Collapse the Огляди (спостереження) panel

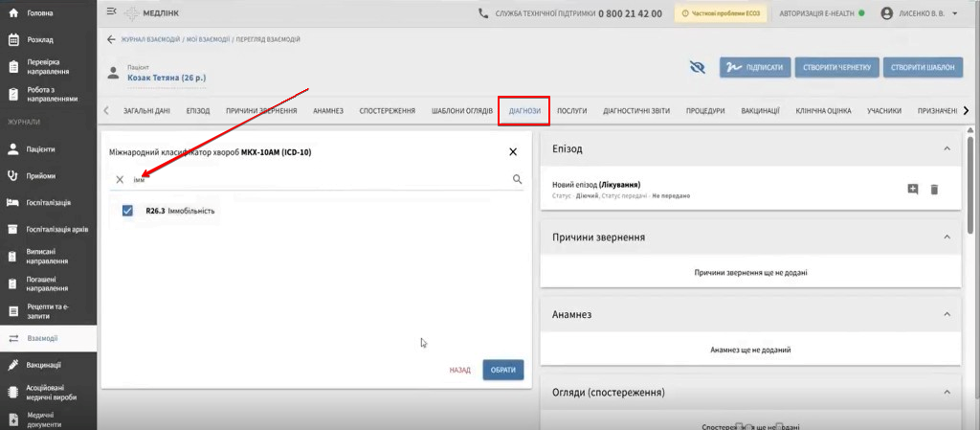point(947,393)
